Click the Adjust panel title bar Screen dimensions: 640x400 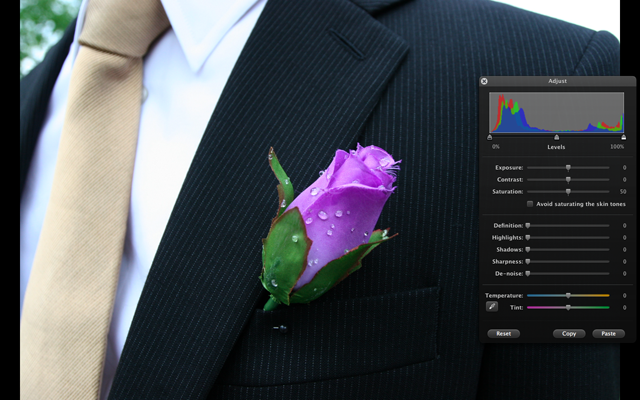pyautogui.click(x=558, y=81)
